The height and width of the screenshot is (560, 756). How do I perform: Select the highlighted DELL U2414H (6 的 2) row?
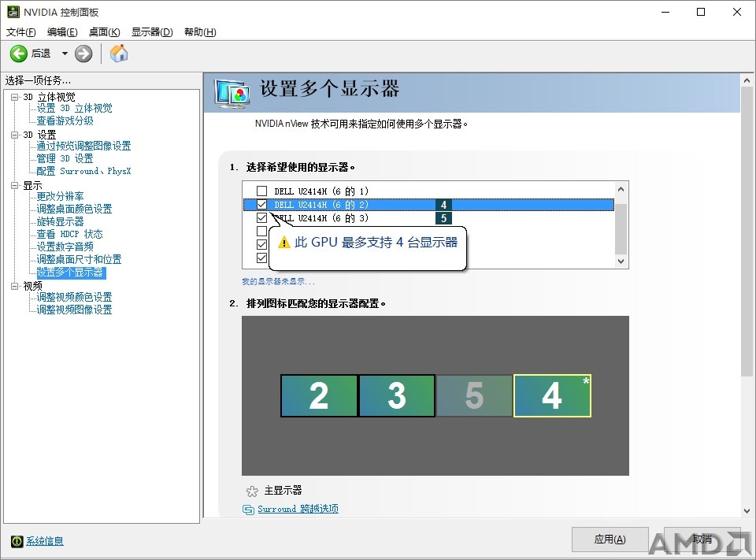tap(428, 205)
